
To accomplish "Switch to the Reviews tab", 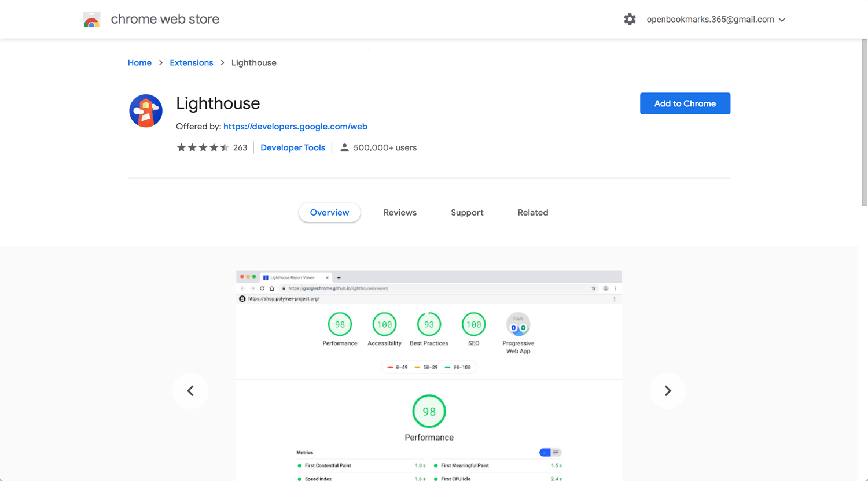I will coord(400,213).
